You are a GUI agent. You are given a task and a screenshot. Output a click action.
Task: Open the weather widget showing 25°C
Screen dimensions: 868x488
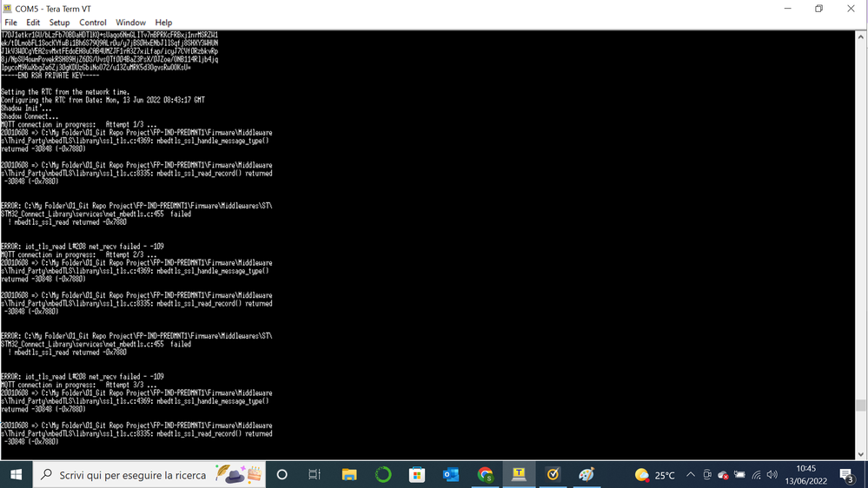[655, 475]
